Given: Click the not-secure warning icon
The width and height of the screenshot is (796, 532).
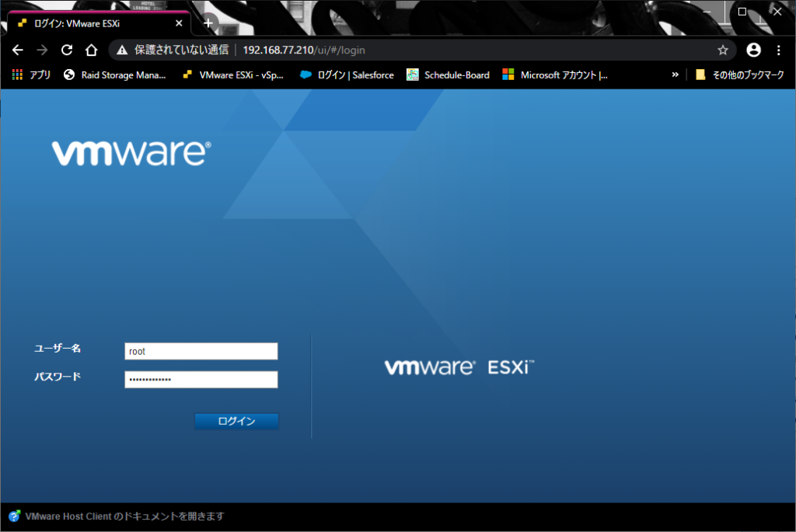Looking at the screenshot, I should (x=122, y=50).
